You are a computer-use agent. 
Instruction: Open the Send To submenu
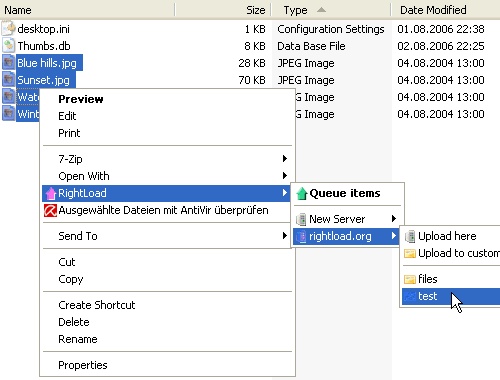[x=167, y=236]
